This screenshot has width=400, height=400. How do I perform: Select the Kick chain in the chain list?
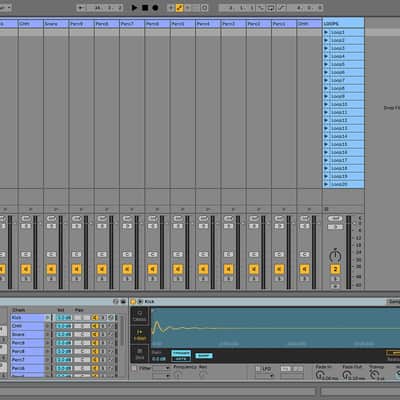[x=27, y=318]
